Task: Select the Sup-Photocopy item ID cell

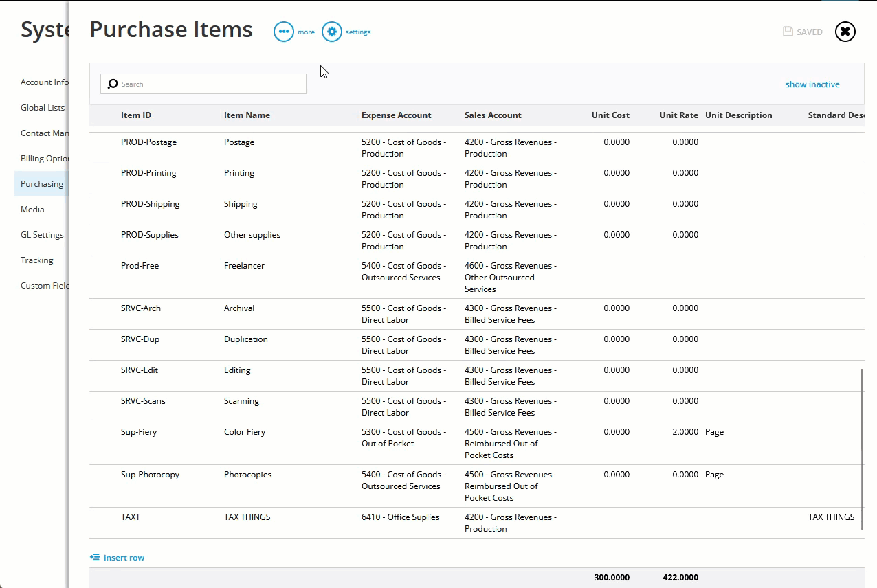Action: [150, 475]
